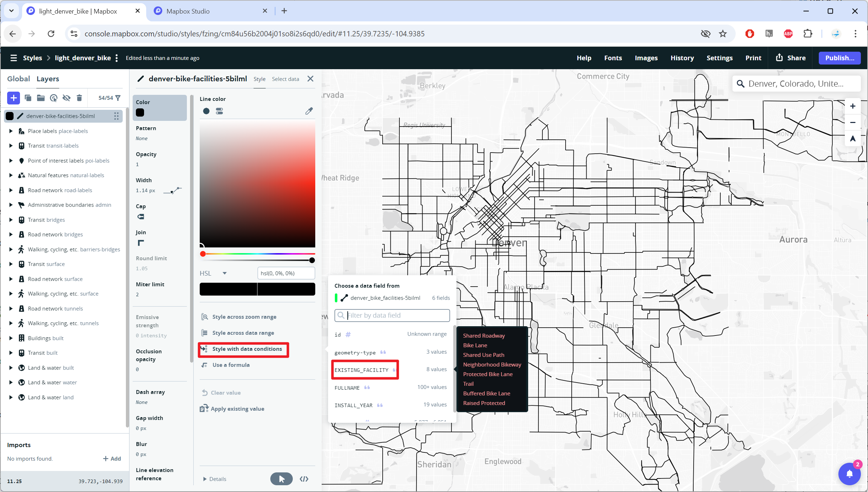Click the delete layer trash icon
The image size is (868, 492).
[79, 98]
